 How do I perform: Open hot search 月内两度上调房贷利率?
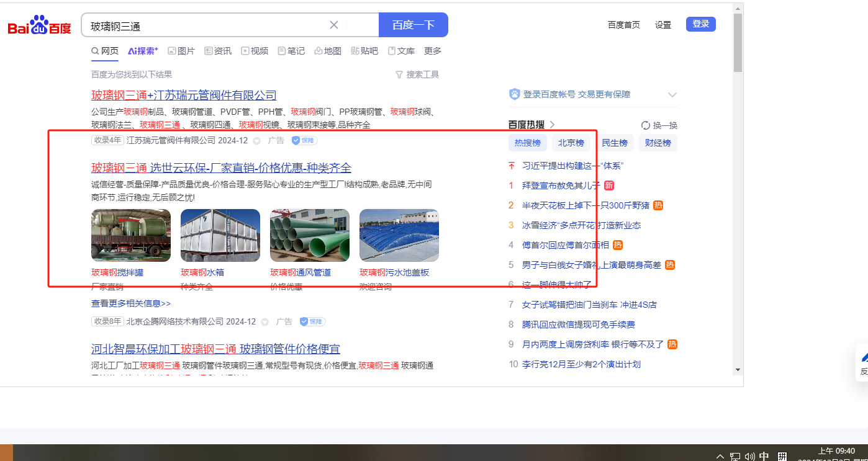point(593,344)
